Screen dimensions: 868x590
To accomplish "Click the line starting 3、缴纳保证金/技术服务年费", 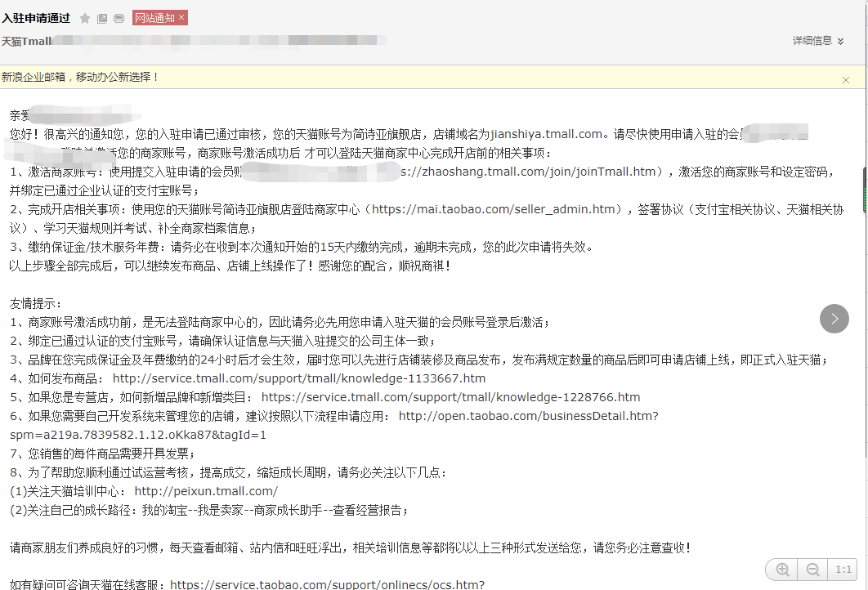I will click(x=302, y=247).
